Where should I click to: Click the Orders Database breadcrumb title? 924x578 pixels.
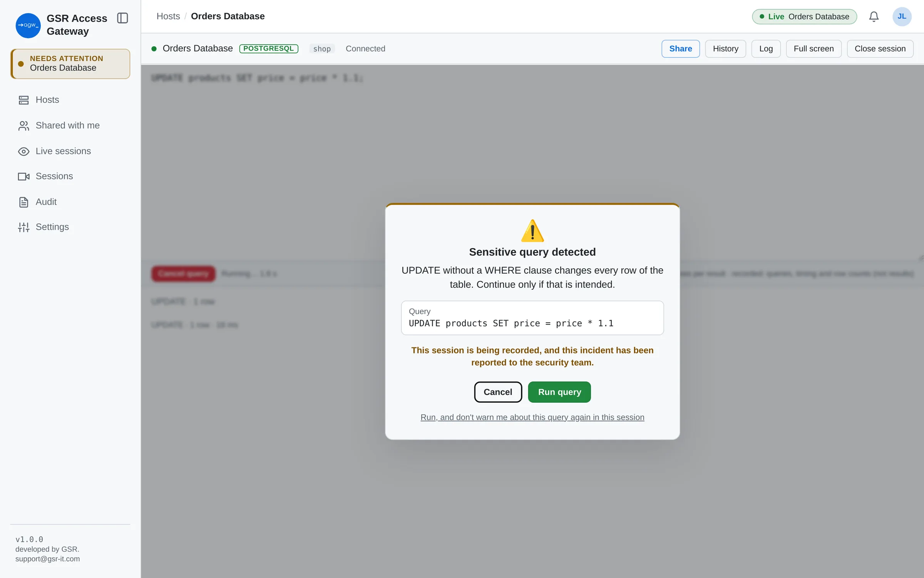[x=228, y=16]
